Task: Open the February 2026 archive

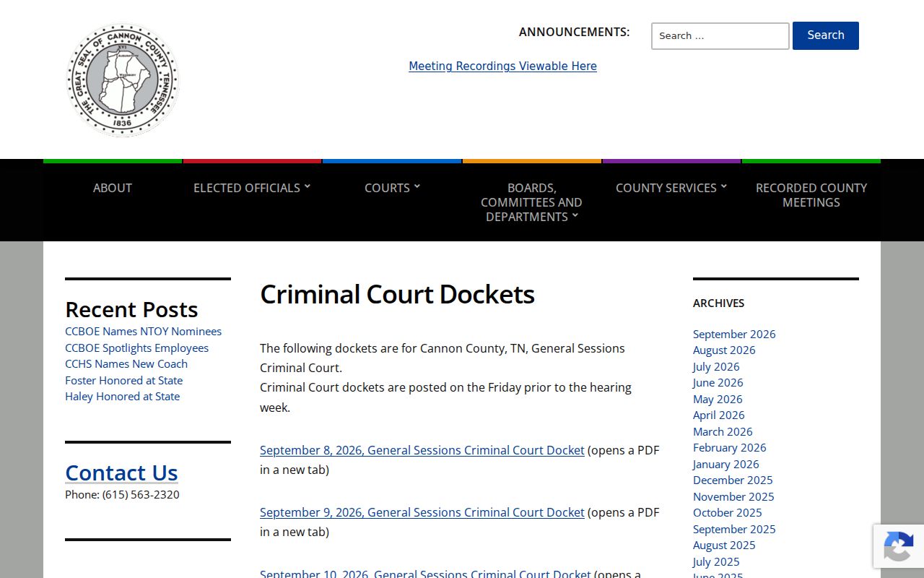Action: [x=729, y=448]
